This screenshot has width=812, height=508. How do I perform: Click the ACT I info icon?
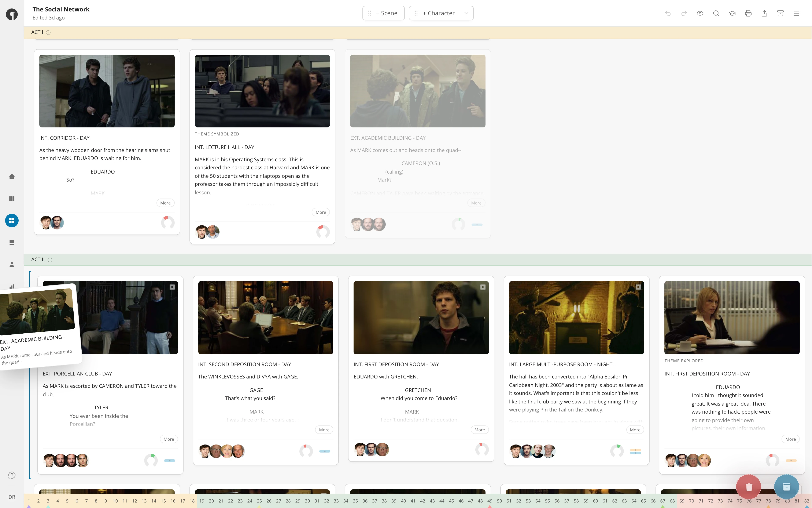coord(48,33)
